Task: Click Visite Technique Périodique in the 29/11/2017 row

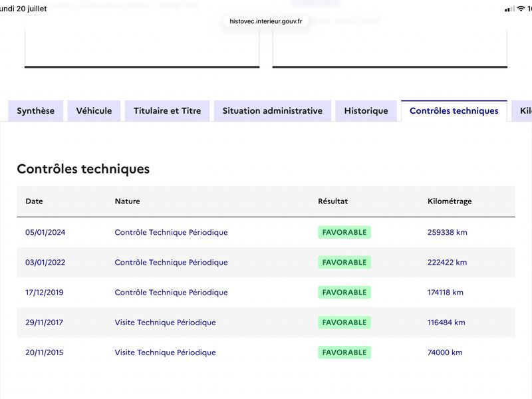Action: tap(165, 323)
